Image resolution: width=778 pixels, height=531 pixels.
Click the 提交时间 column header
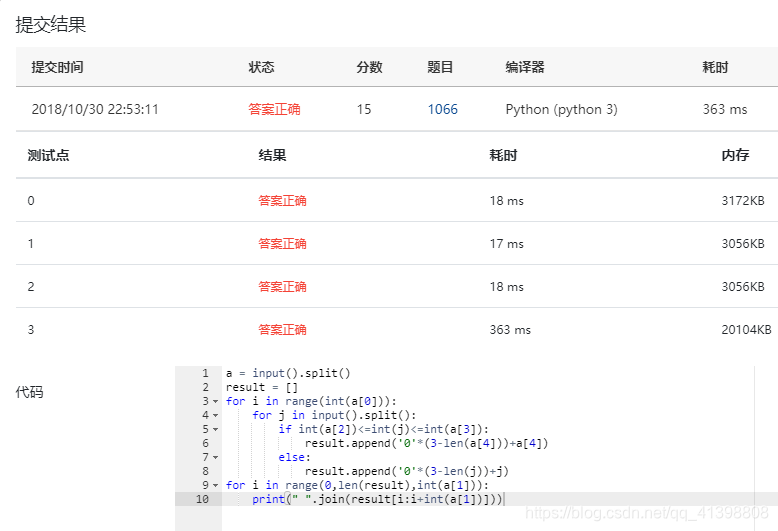click(57, 67)
